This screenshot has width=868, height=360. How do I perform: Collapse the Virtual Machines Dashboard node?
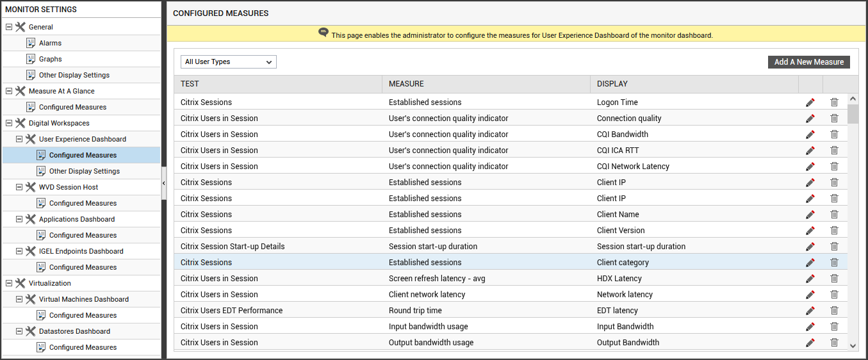(x=19, y=299)
